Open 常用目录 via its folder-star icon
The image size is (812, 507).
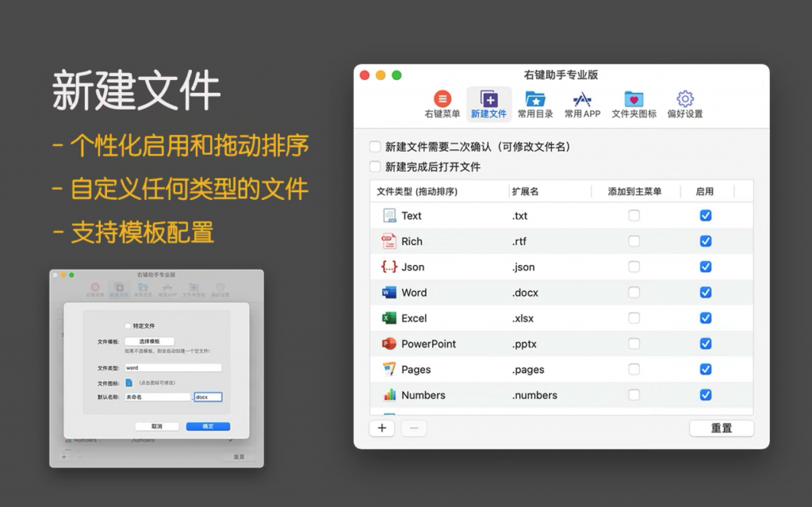[535, 99]
